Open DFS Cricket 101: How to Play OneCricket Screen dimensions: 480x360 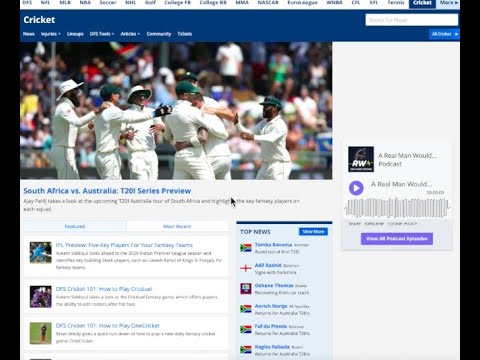coord(107,326)
